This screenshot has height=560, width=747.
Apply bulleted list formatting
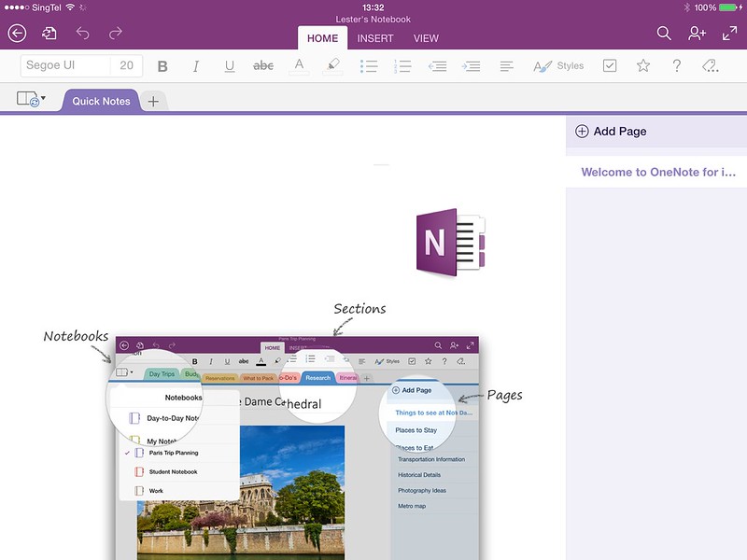pos(369,66)
